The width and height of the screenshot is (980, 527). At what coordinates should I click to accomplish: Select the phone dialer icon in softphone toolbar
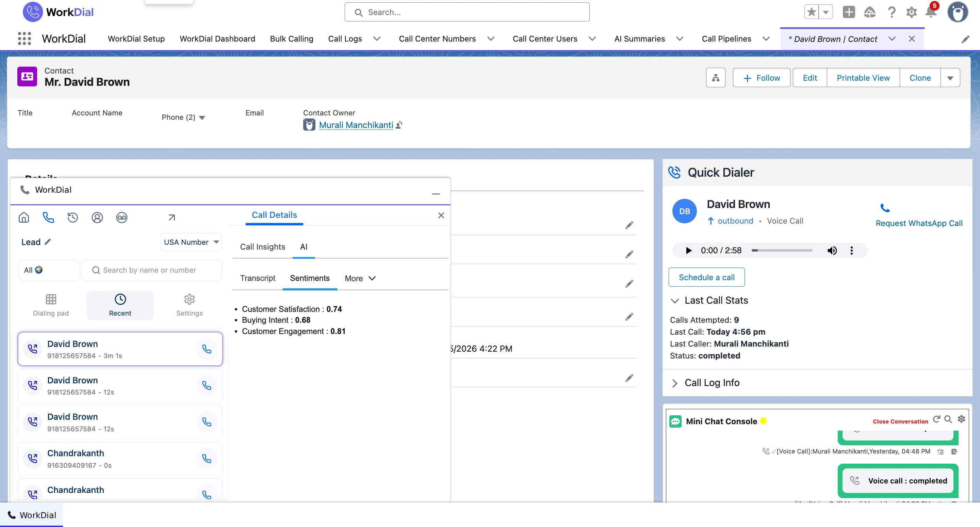(48, 218)
